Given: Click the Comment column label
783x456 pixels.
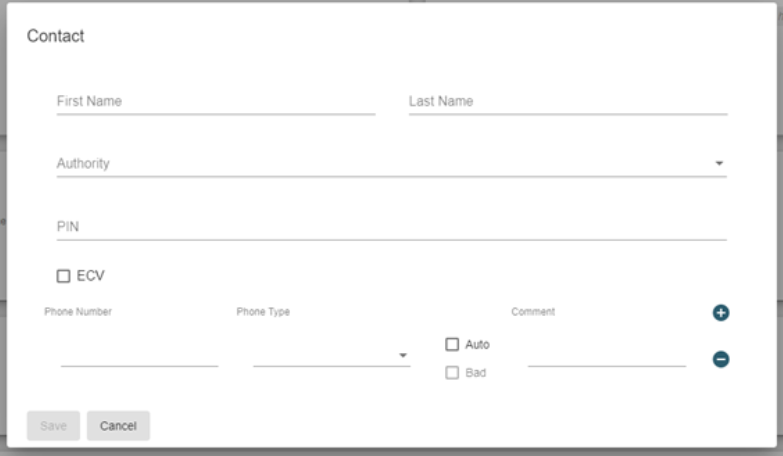Looking at the screenshot, I should 533,312.
